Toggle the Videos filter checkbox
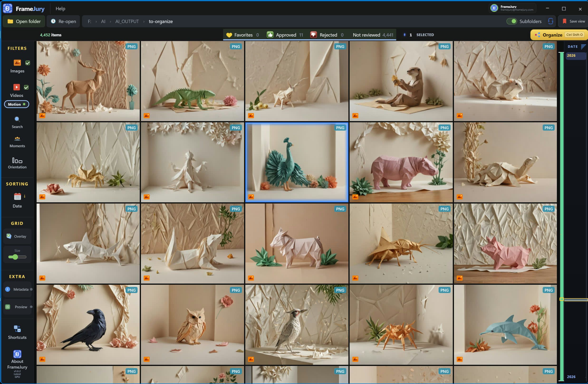The image size is (588, 384). 26,87
